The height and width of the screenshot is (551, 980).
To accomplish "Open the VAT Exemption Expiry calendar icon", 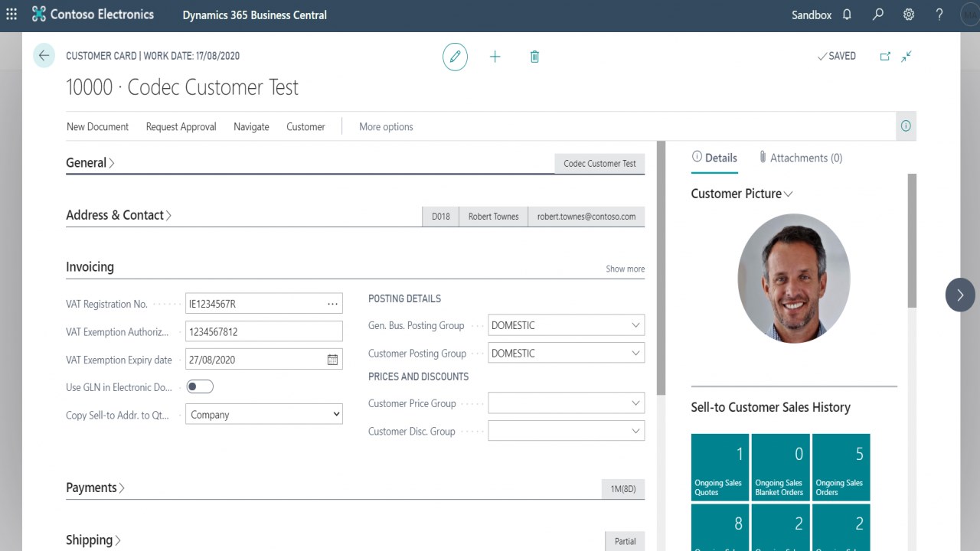I will [x=332, y=360].
